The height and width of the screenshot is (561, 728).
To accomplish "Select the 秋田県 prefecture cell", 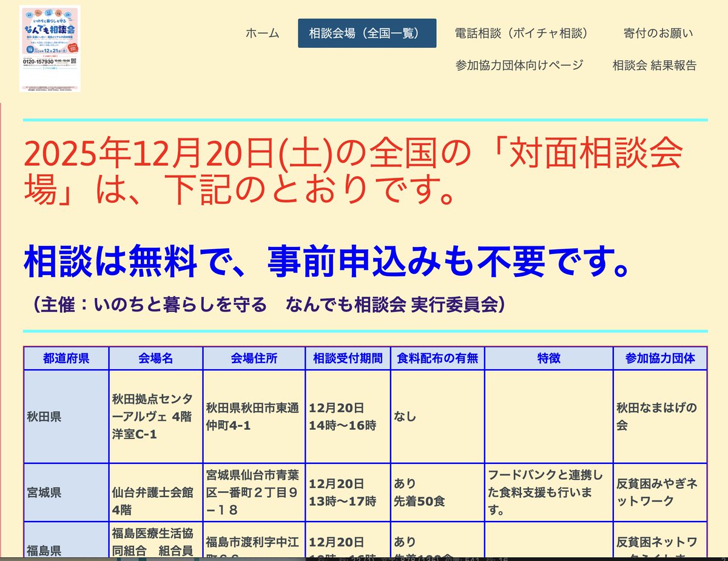I will [66, 416].
